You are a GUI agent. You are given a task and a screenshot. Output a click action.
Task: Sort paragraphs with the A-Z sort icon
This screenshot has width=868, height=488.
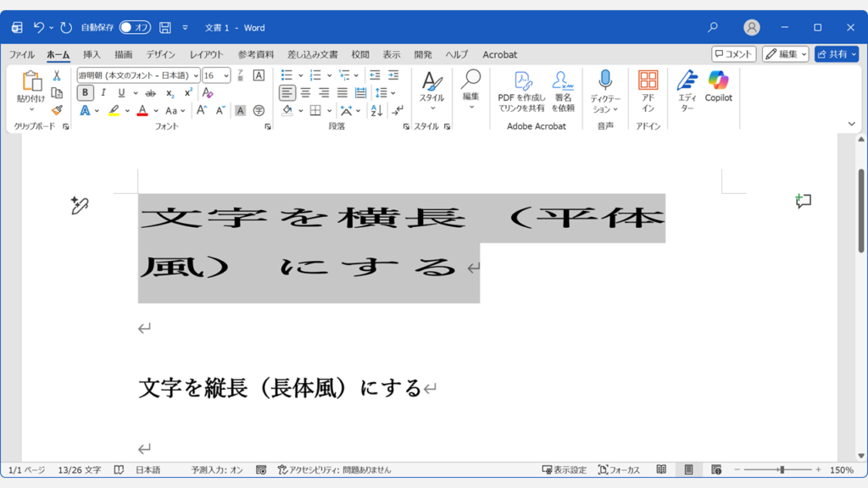point(376,110)
